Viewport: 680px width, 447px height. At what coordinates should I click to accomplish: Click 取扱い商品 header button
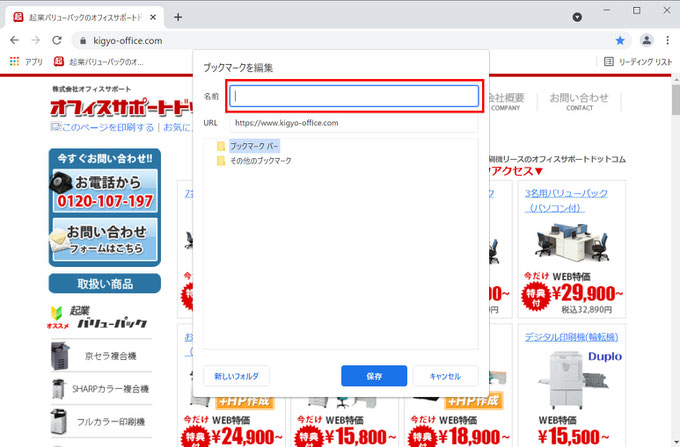(105, 284)
